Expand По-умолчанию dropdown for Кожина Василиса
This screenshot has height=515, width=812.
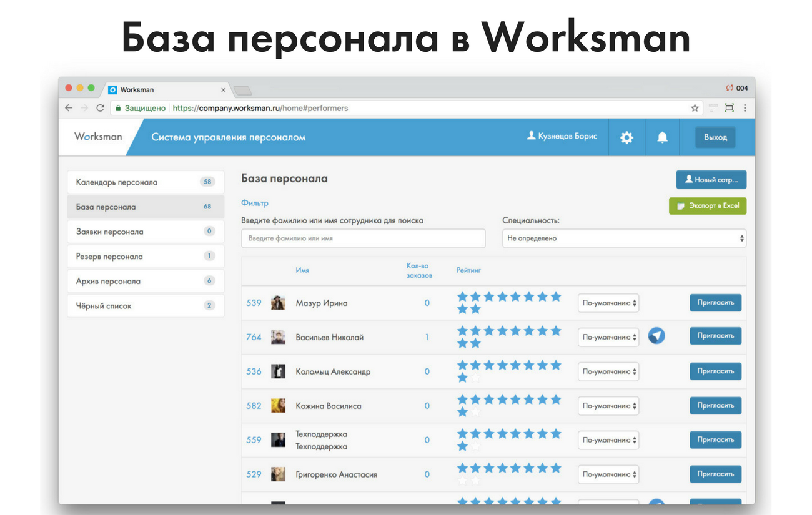[608, 406]
